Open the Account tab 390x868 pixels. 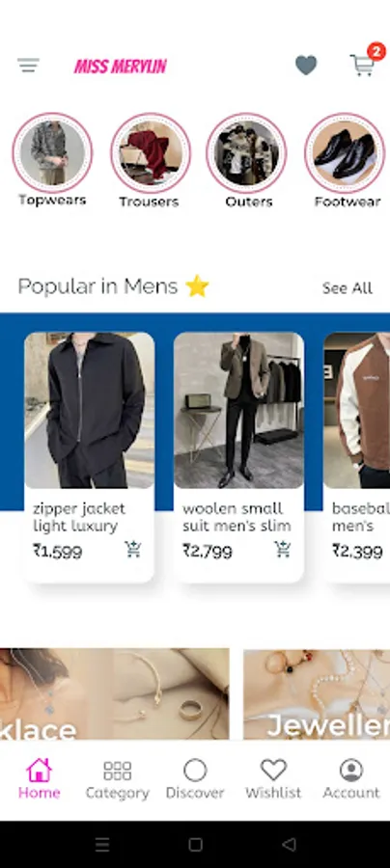click(351, 779)
